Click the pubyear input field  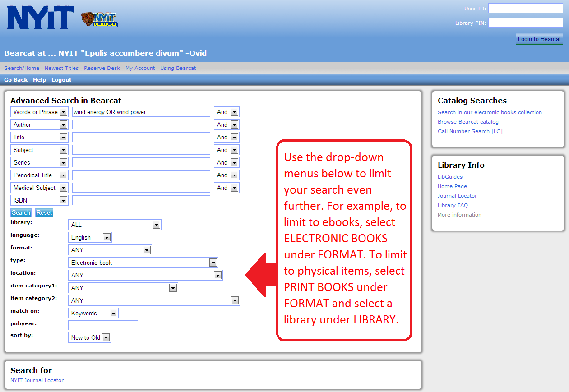[x=103, y=325]
